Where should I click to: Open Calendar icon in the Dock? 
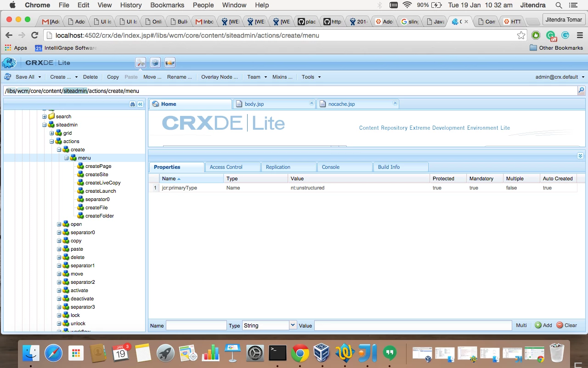(x=121, y=353)
